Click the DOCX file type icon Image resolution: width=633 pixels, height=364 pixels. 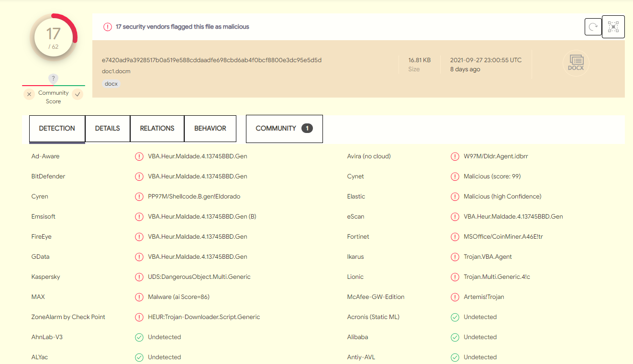[x=576, y=63]
